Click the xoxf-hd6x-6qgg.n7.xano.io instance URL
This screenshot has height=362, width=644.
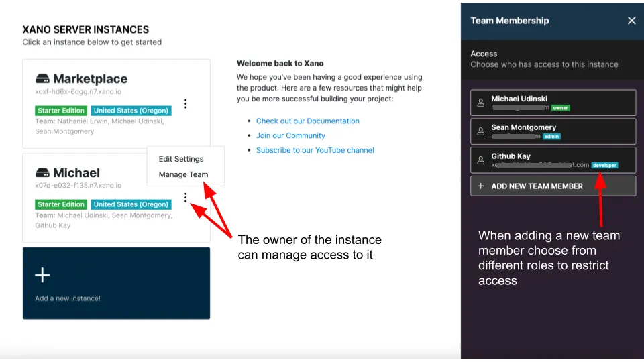coord(78,92)
